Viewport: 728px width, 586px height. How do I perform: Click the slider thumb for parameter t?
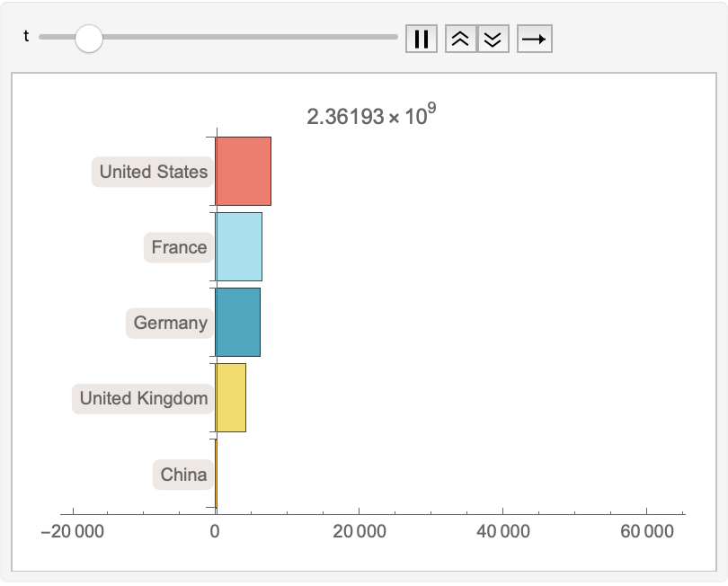[89, 38]
